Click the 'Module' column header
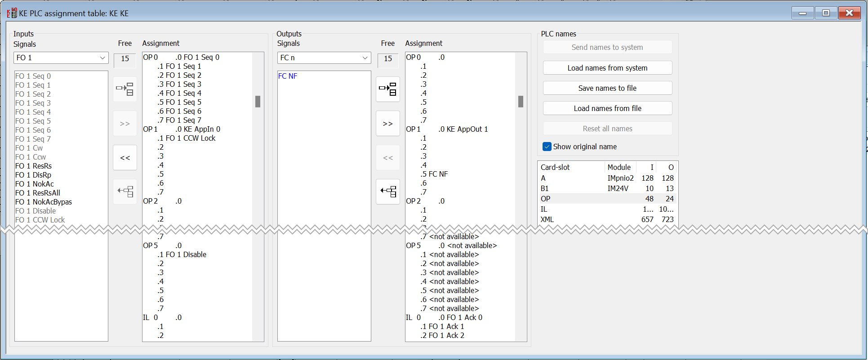The image size is (868, 360). tap(619, 167)
